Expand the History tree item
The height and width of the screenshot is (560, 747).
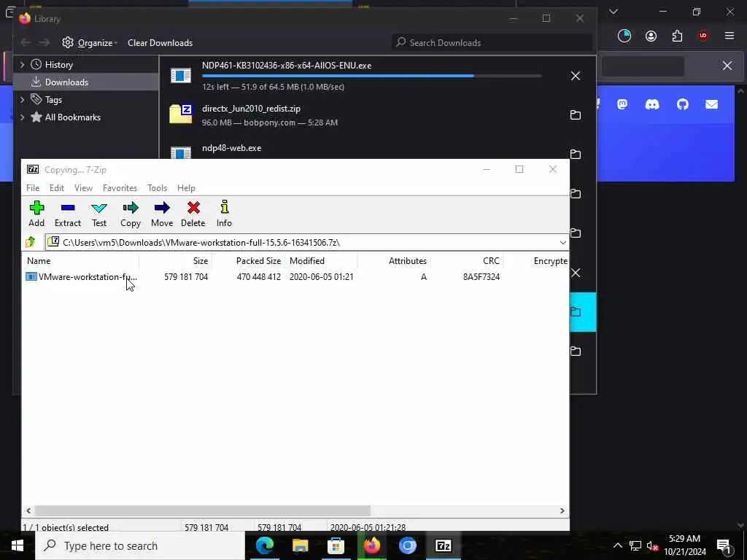point(23,65)
